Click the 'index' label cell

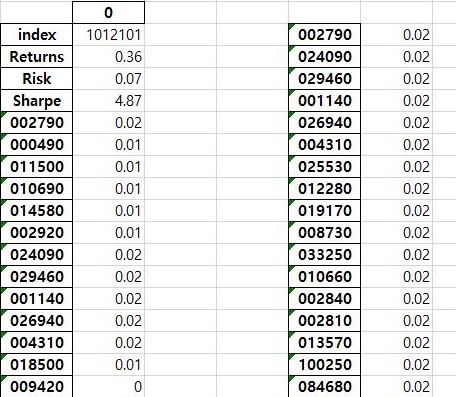point(36,34)
